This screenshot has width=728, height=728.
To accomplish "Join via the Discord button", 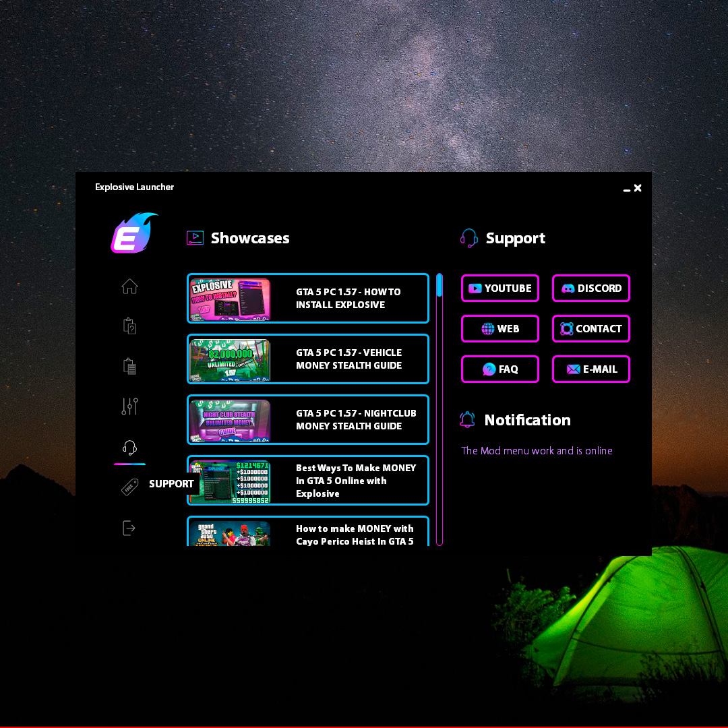I will [590, 289].
